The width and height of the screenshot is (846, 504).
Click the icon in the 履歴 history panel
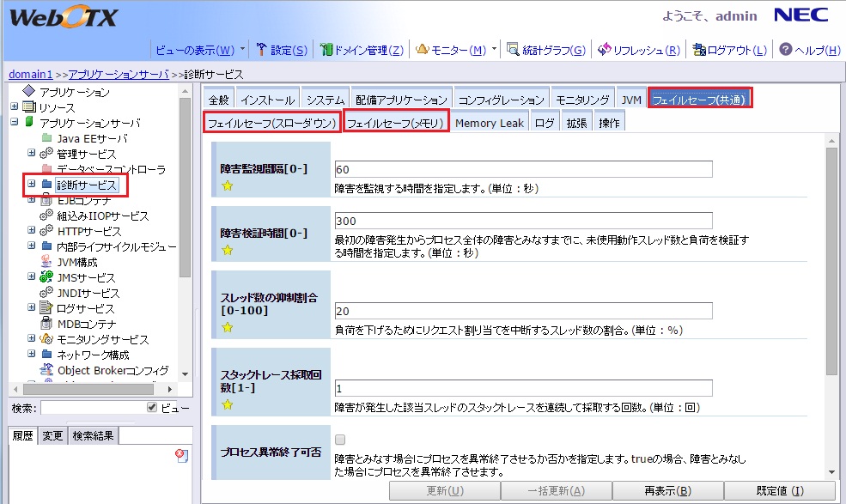pos(181,456)
